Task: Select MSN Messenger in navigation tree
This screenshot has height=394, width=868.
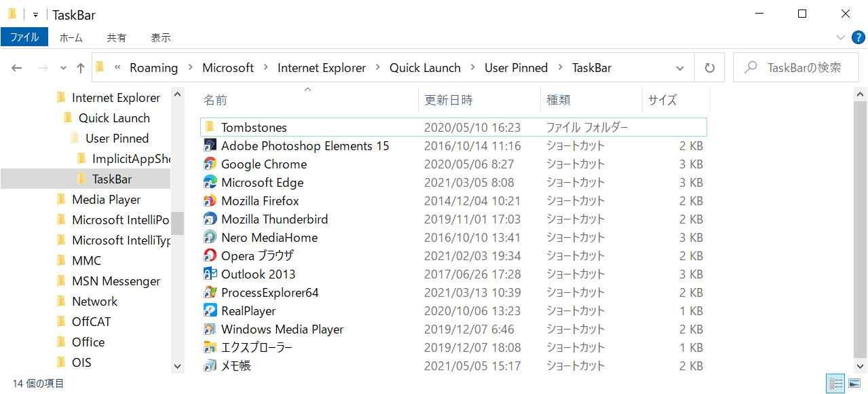Action: click(x=116, y=281)
